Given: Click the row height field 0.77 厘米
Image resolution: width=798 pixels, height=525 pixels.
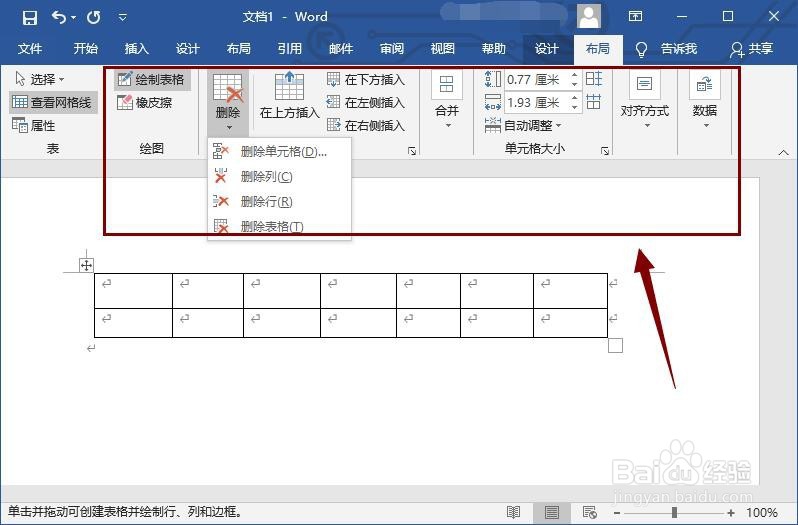Looking at the screenshot, I should pyautogui.click(x=536, y=79).
